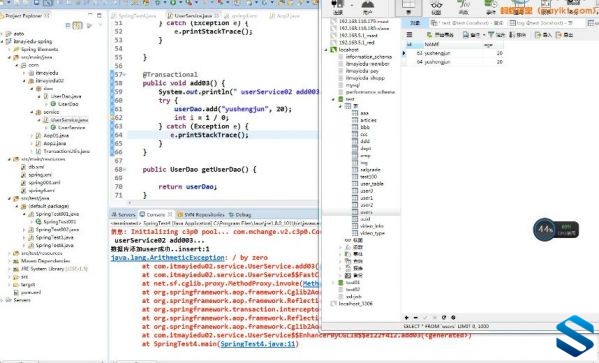Screen dimensions: 599x363
Task: Click the refresh icon in Navicat bottom bar
Action: 444,318
